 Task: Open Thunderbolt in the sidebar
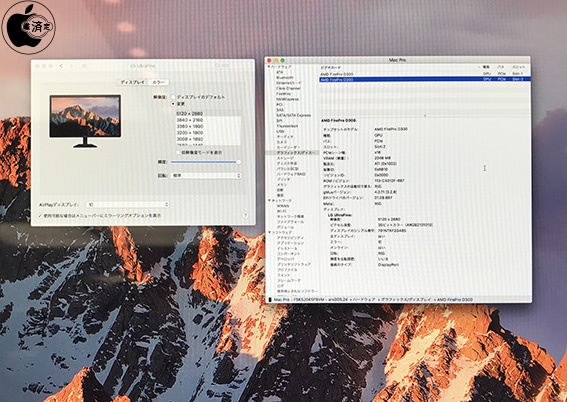287,126
